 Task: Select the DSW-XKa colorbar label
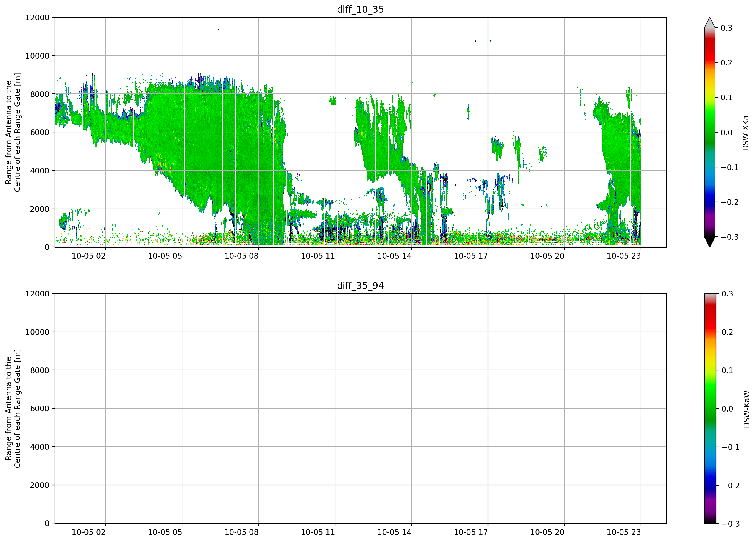[746, 133]
